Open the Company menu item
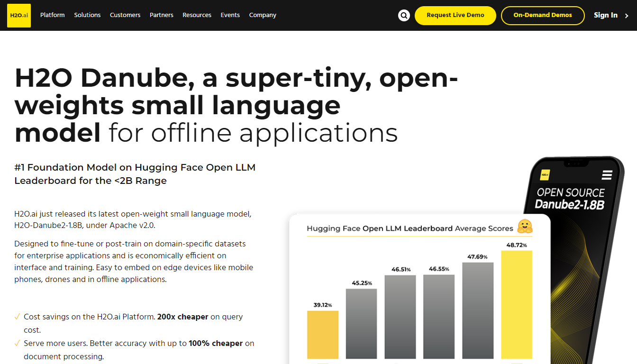This screenshot has width=637, height=364. click(x=263, y=15)
